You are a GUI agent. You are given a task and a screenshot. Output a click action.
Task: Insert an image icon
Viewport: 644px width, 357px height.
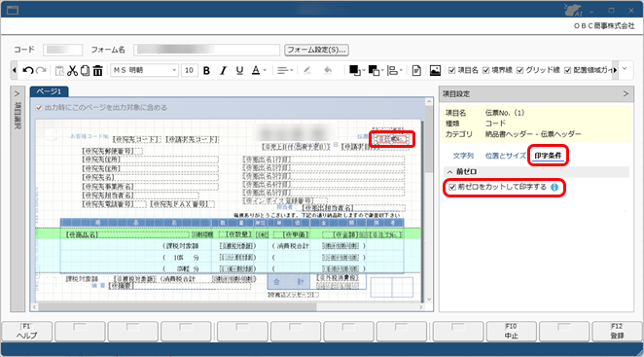(x=435, y=71)
